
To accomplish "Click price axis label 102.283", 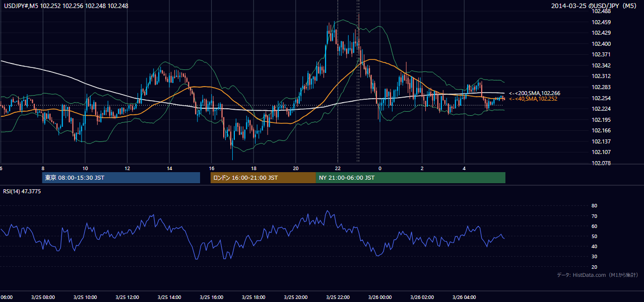I will tap(602, 87).
